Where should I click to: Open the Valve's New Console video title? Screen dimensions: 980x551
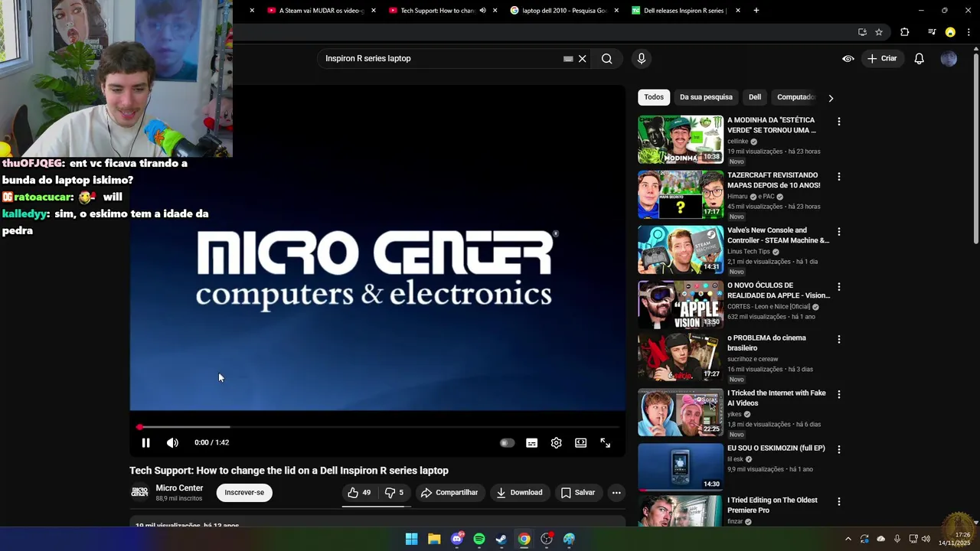click(x=778, y=235)
